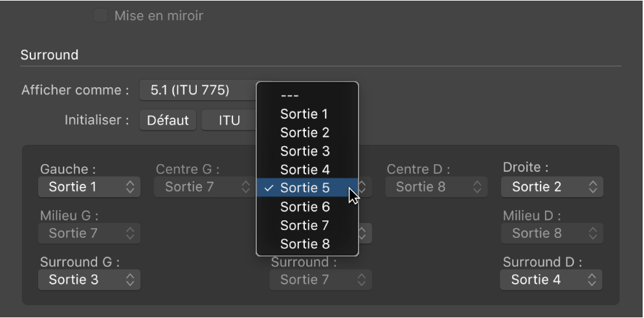Select Sortie 2 in the menu
The width and height of the screenshot is (644, 318).
click(x=304, y=133)
